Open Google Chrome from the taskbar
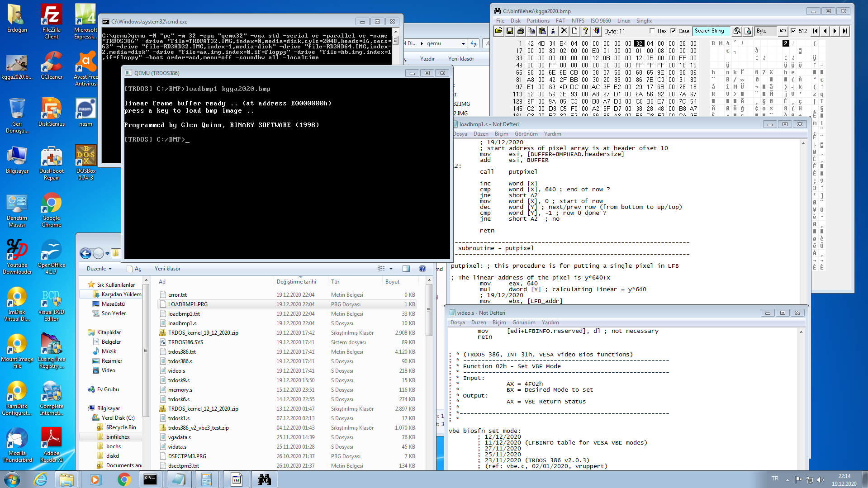The height and width of the screenshot is (488, 868). point(124,479)
